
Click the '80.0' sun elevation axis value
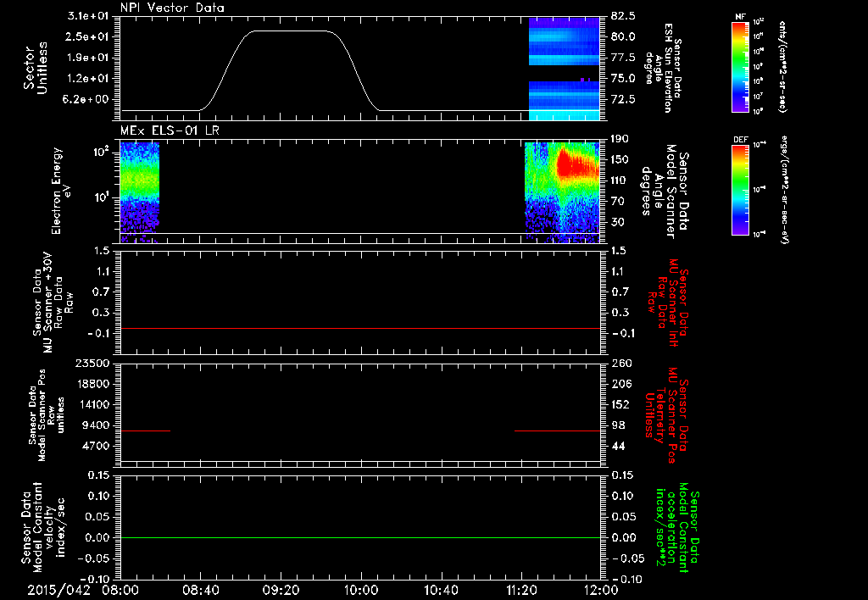pos(623,36)
